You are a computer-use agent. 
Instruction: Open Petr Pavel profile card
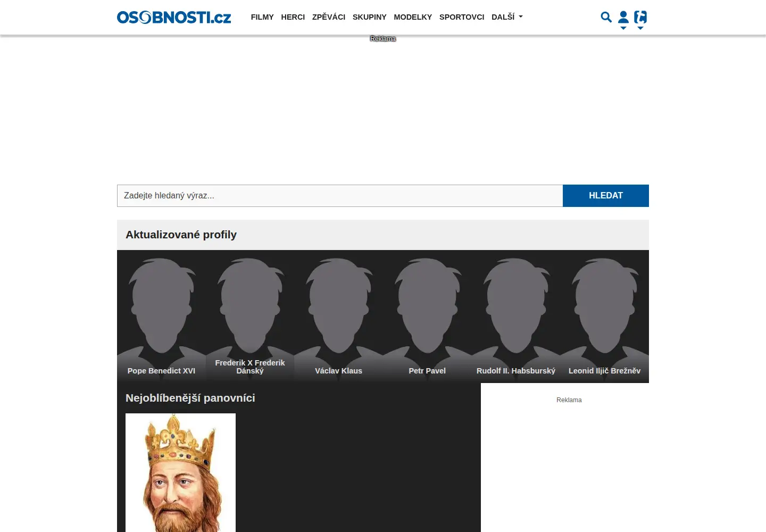(427, 317)
